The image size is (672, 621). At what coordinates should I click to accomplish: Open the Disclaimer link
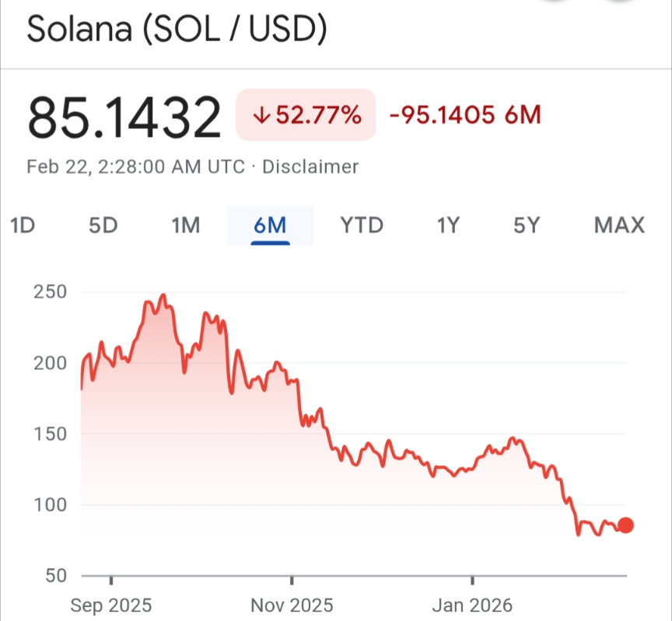pyautogui.click(x=310, y=166)
